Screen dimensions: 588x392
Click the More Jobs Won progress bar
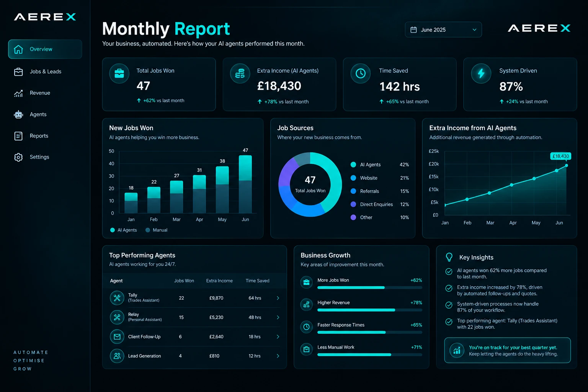[370, 287]
